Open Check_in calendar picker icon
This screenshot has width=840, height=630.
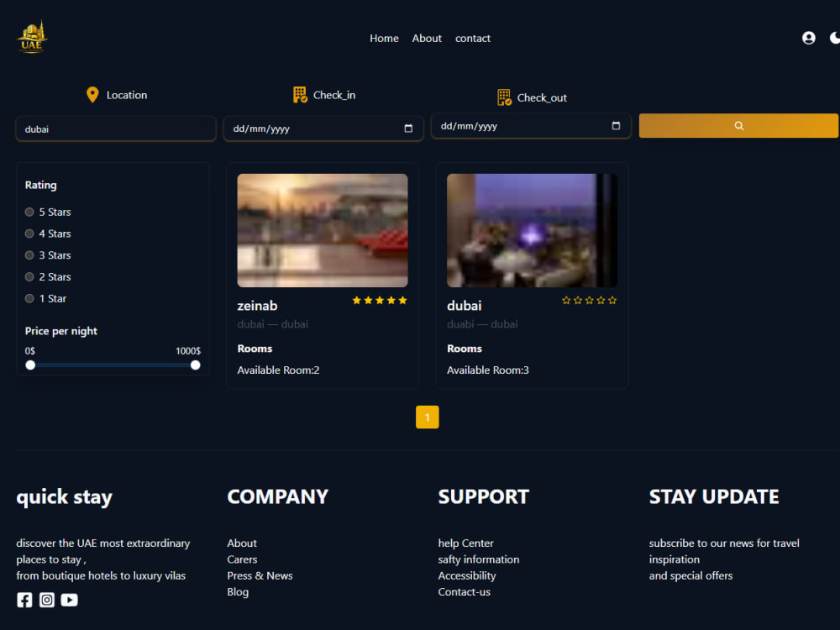(x=408, y=129)
